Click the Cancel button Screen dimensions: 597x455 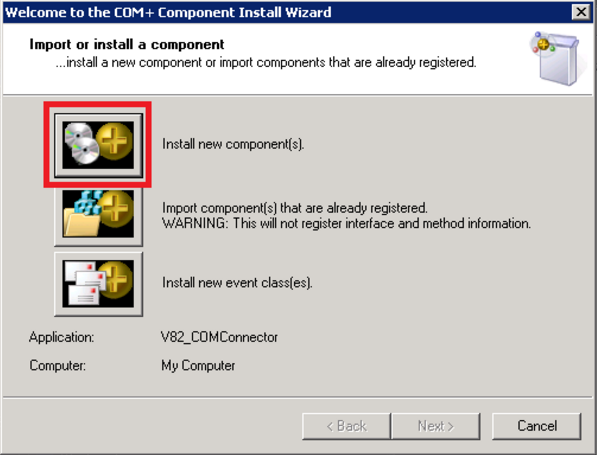[x=536, y=426]
